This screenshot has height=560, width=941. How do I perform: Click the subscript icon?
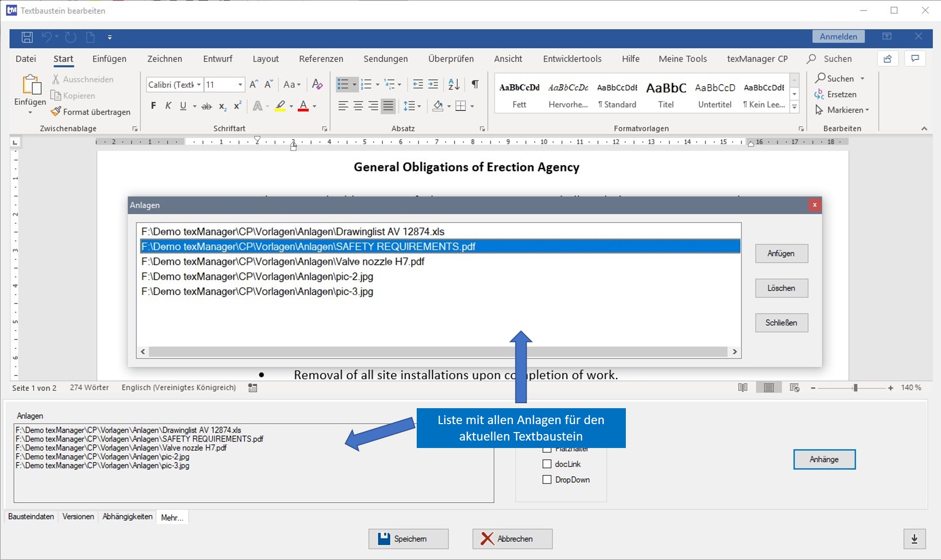pyautogui.click(x=223, y=106)
